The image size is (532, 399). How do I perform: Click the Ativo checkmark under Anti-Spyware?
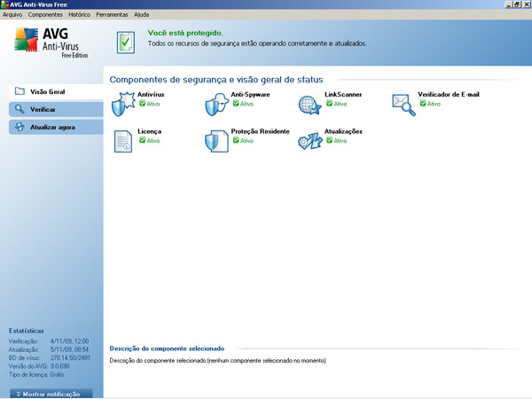click(236, 103)
